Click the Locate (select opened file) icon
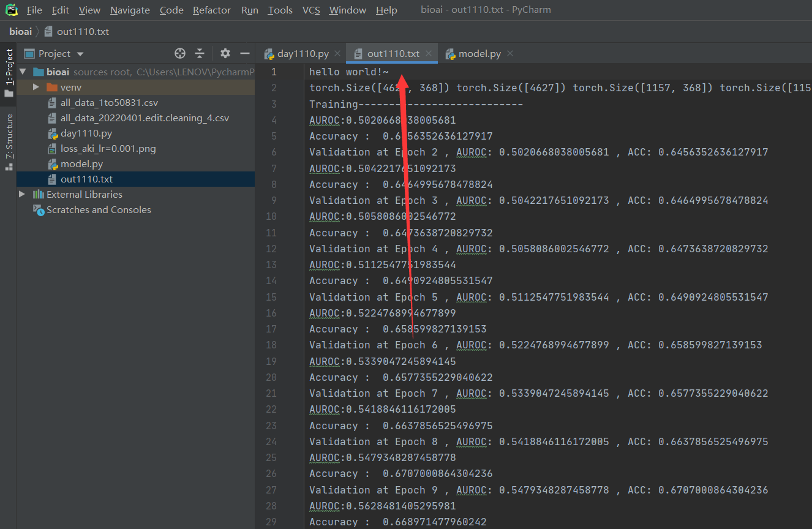 179,53
